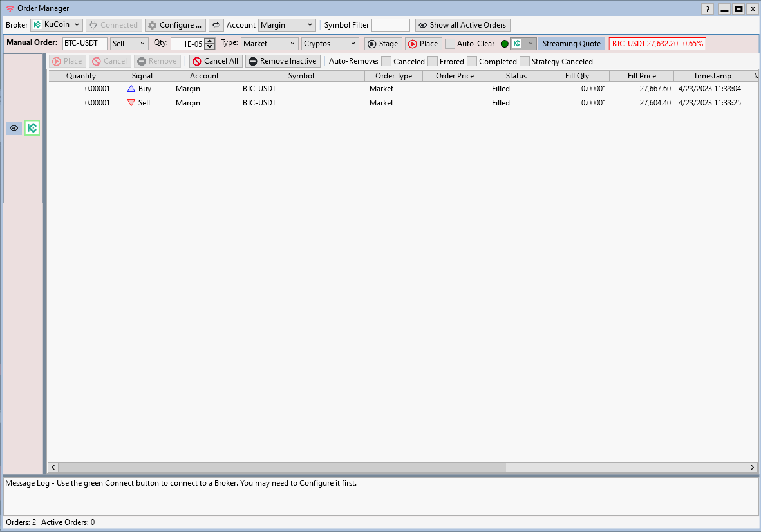The width and height of the screenshot is (761, 532).
Task: Click Show all Active Orders button
Action: point(462,25)
